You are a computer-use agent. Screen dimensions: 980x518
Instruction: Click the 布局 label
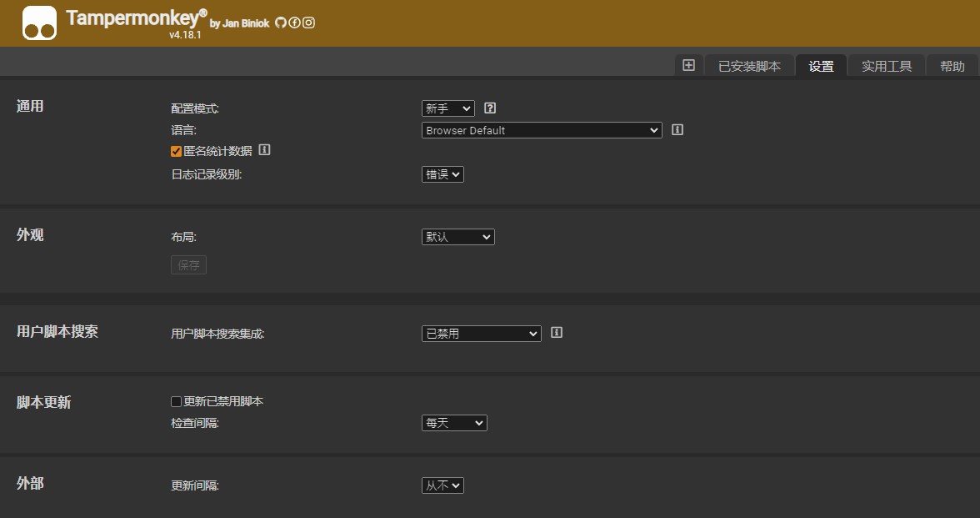pos(183,237)
